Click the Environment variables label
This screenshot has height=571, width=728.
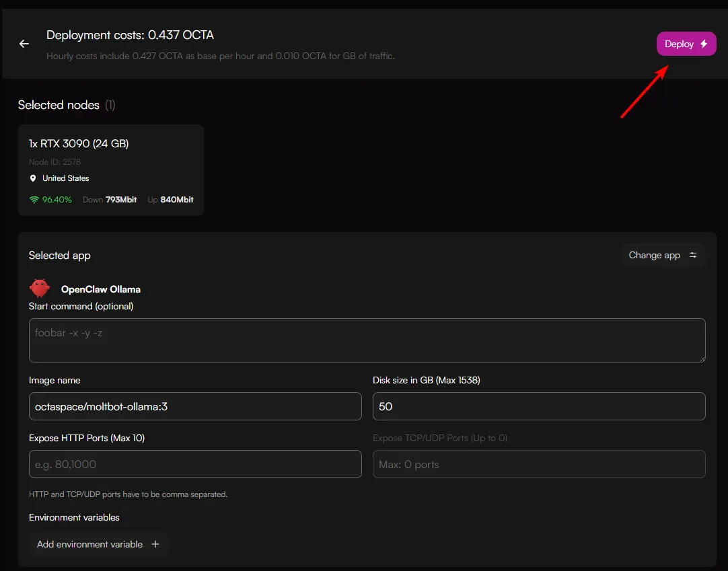(x=74, y=517)
